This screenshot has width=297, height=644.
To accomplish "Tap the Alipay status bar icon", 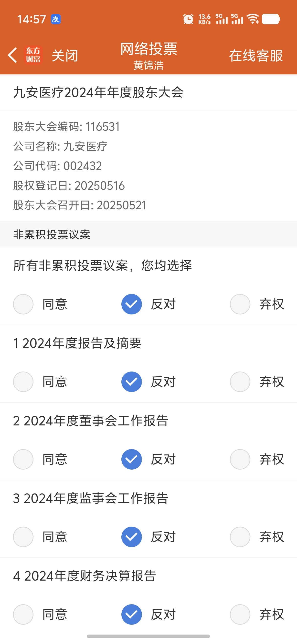I will click(56, 19).
